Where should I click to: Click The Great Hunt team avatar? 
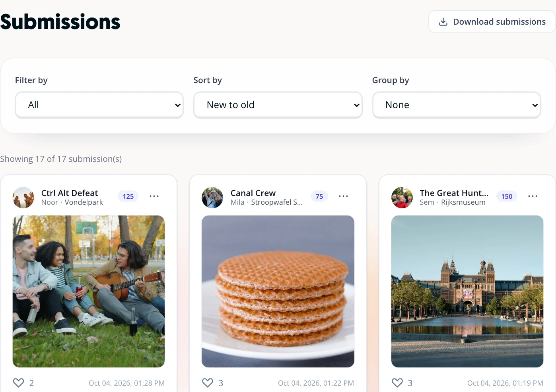(402, 198)
